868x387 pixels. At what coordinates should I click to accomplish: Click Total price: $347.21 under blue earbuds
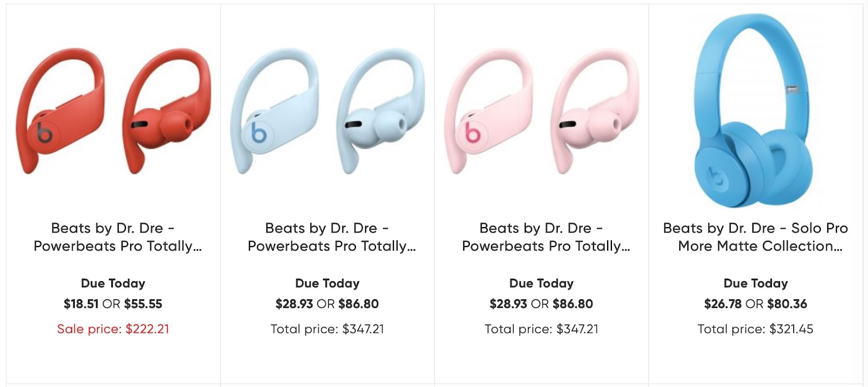[327, 329]
